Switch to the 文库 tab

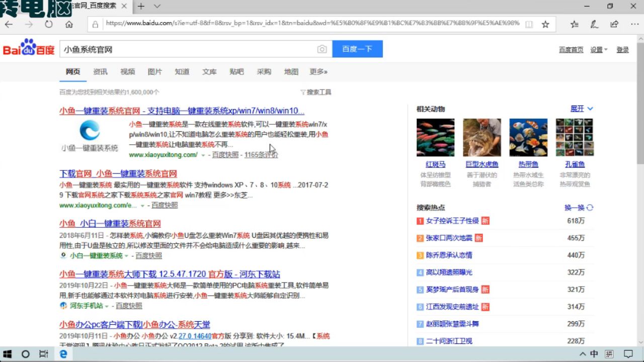209,72
